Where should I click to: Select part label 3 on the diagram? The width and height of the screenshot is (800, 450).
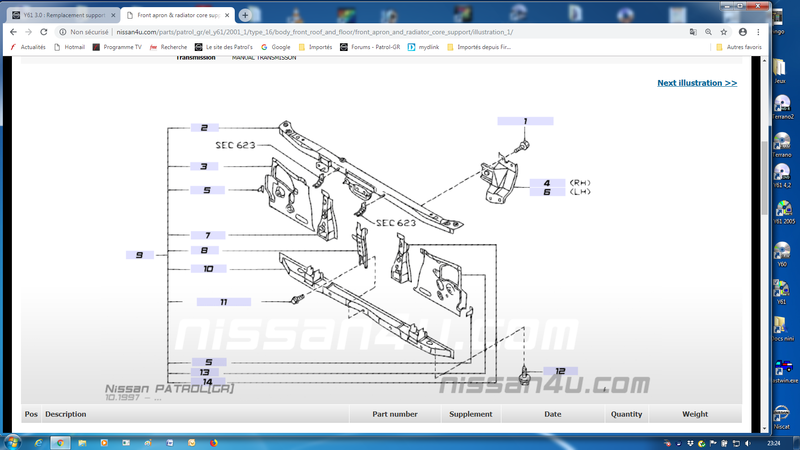tap(204, 166)
